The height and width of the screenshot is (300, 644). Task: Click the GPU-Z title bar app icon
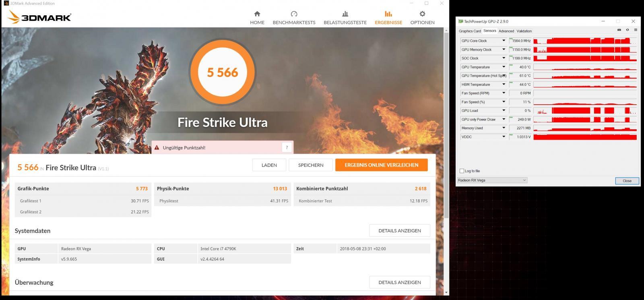(x=461, y=21)
